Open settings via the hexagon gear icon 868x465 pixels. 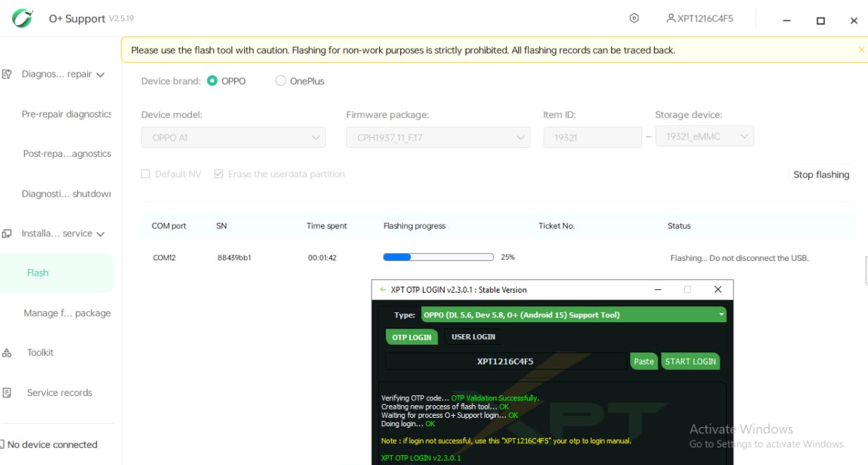coord(634,18)
